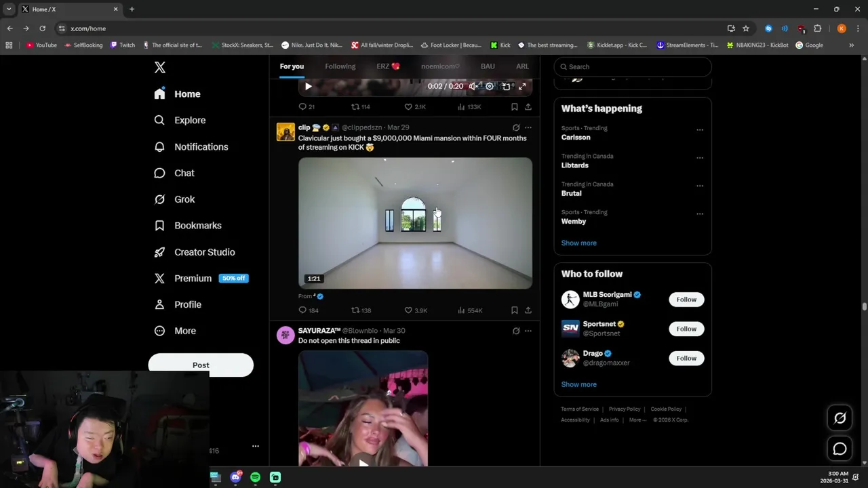Open more options on clip's post
This screenshot has width=868, height=488.
[x=528, y=127]
